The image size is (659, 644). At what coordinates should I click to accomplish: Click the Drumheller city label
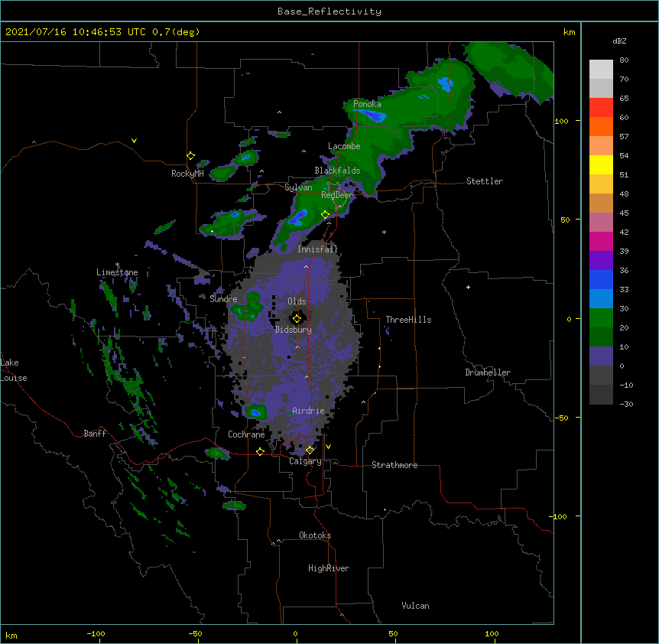point(488,372)
